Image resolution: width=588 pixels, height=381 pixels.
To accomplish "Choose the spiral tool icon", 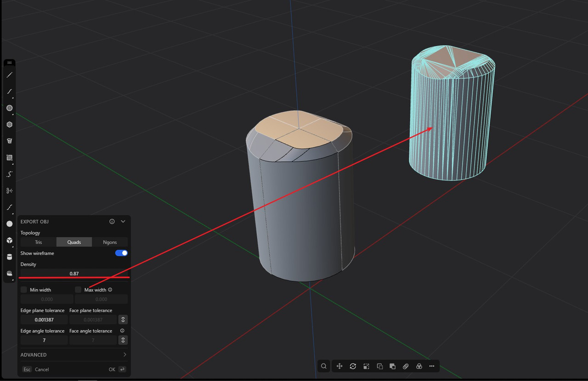I will (x=9, y=141).
